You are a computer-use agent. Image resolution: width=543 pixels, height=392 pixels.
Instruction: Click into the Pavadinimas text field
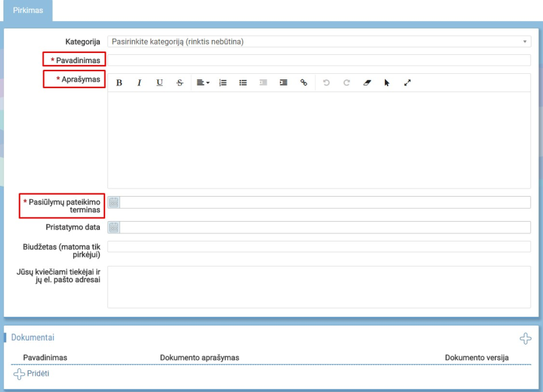click(x=319, y=60)
